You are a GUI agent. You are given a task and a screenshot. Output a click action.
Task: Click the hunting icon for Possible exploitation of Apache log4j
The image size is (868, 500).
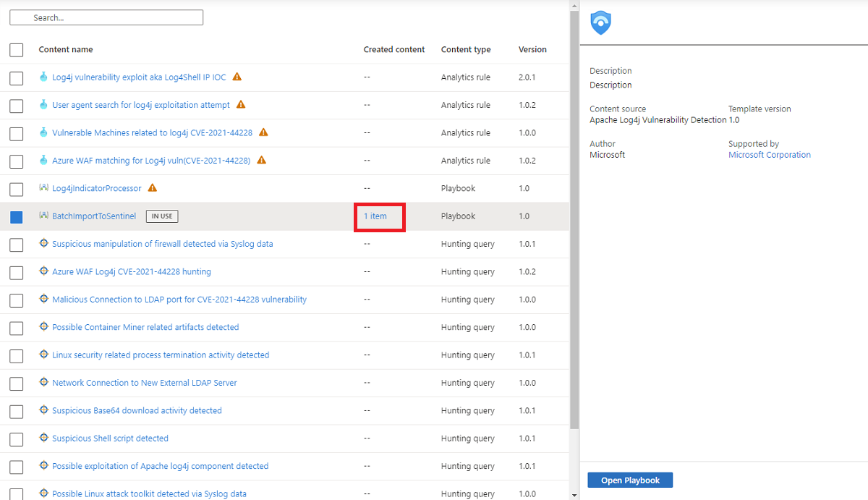[43, 466]
